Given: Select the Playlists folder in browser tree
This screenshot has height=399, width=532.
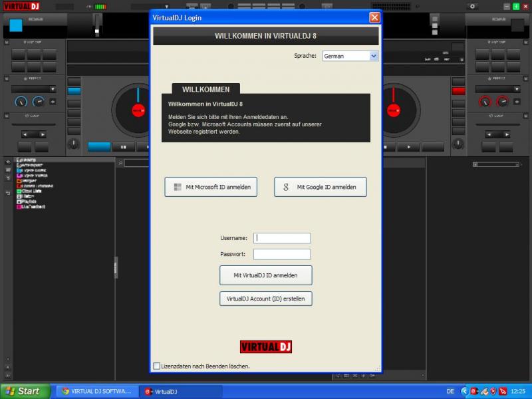Looking at the screenshot, I should 27,201.
